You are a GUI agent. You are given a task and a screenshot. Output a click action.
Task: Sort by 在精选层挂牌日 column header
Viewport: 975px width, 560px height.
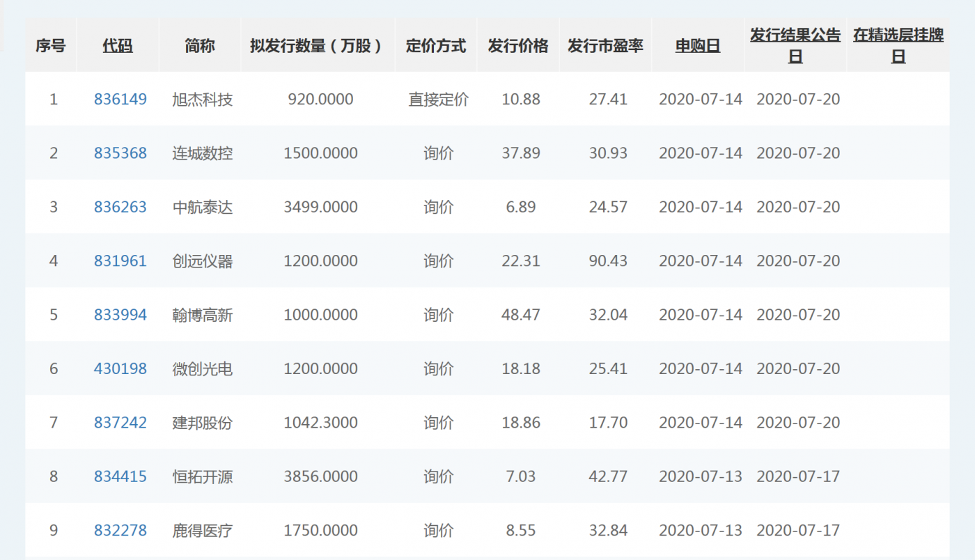898,46
